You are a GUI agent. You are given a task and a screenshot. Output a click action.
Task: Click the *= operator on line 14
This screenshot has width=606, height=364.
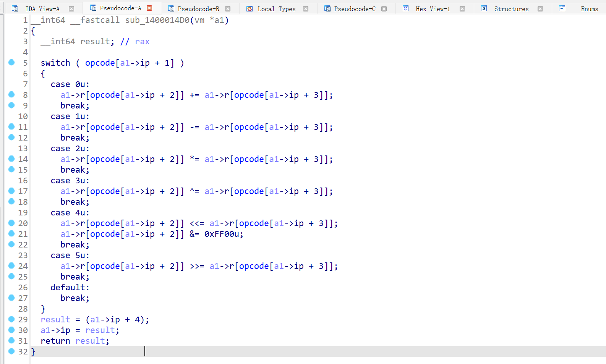pos(194,159)
